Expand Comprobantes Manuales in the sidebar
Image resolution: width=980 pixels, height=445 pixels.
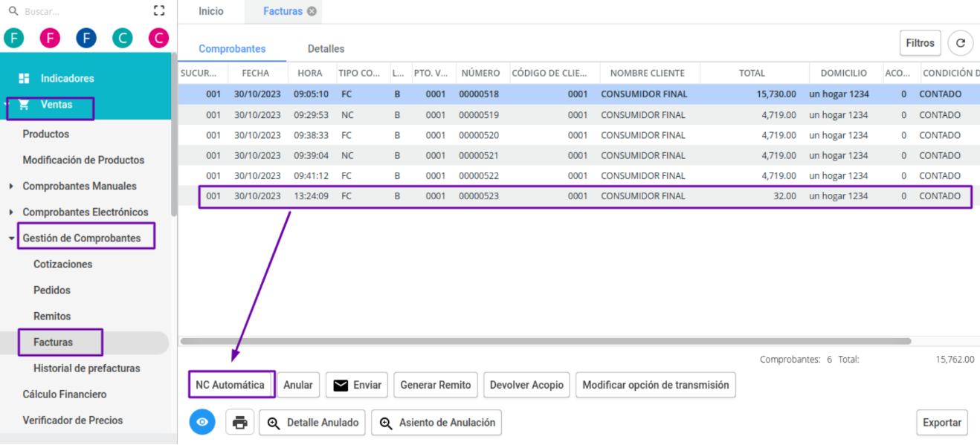tap(10, 186)
